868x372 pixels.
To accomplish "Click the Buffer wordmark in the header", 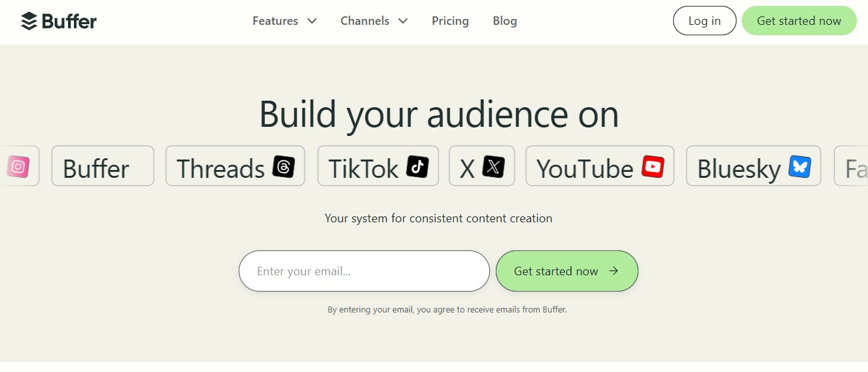I will click(69, 22).
